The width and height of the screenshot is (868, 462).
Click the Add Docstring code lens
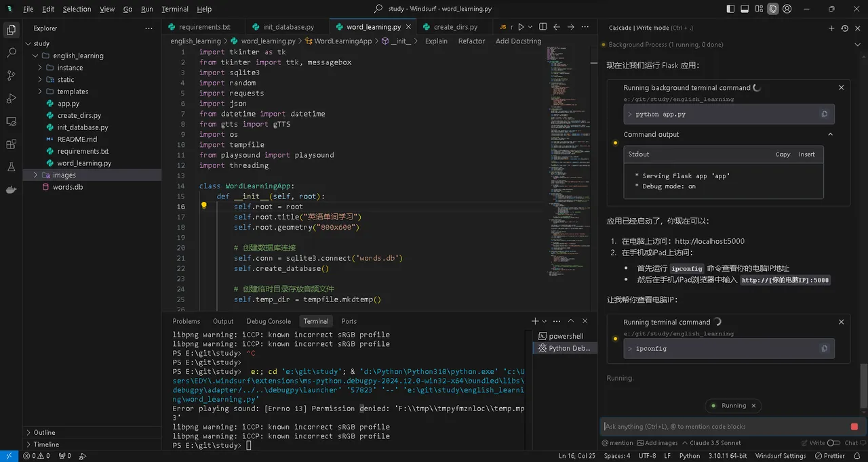[518, 41]
